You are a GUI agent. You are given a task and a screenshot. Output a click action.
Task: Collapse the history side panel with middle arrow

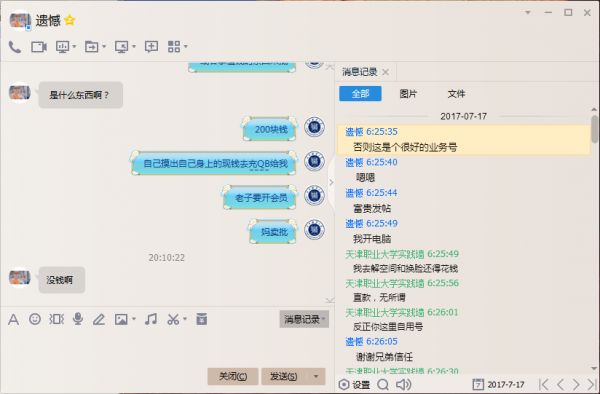[331, 182]
